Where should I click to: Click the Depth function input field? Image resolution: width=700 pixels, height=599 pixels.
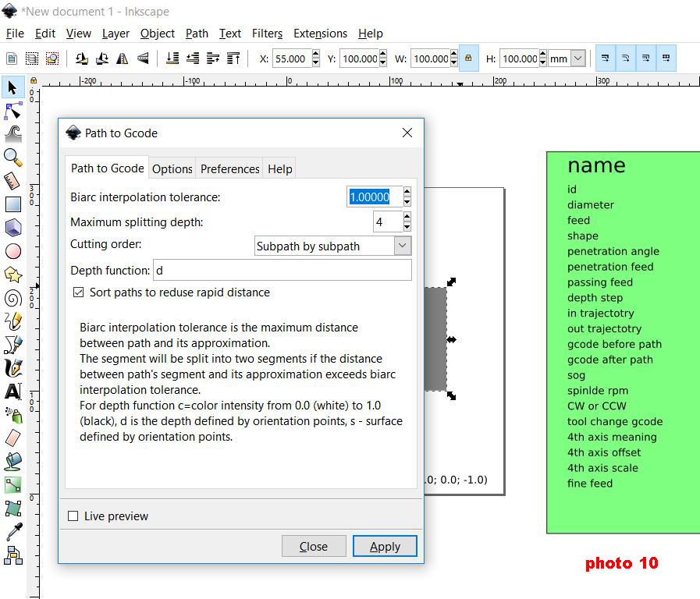point(282,271)
